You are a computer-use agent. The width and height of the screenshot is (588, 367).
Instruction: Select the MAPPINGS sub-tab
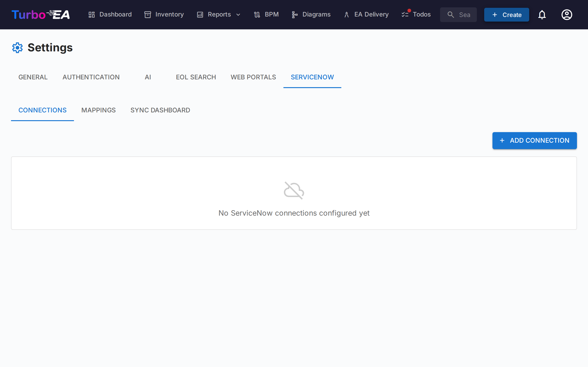click(98, 110)
